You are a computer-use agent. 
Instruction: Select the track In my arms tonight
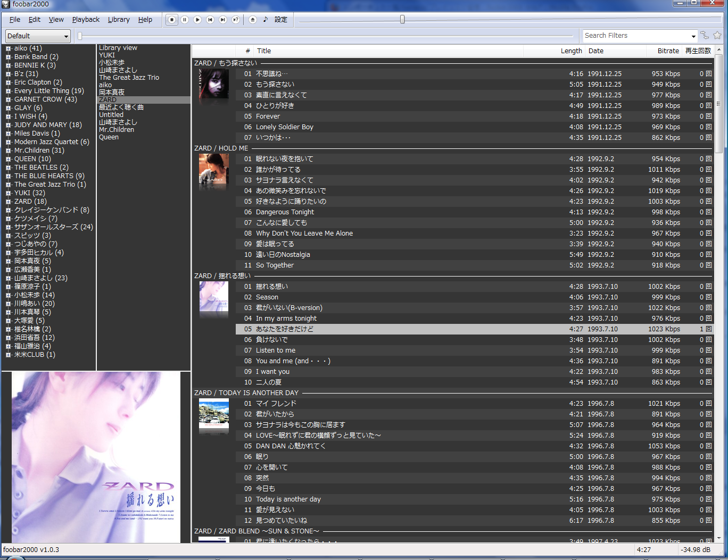point(474,319)
